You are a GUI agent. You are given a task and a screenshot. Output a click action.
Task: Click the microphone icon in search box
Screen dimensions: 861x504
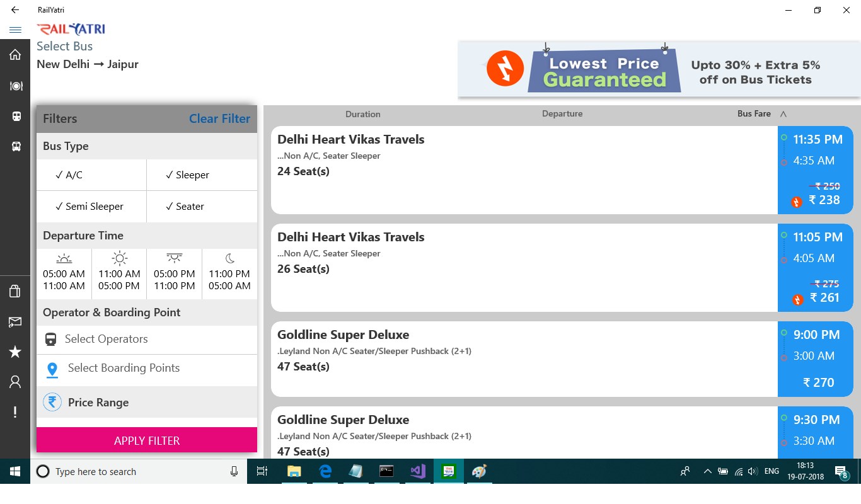tap(234, 471)
